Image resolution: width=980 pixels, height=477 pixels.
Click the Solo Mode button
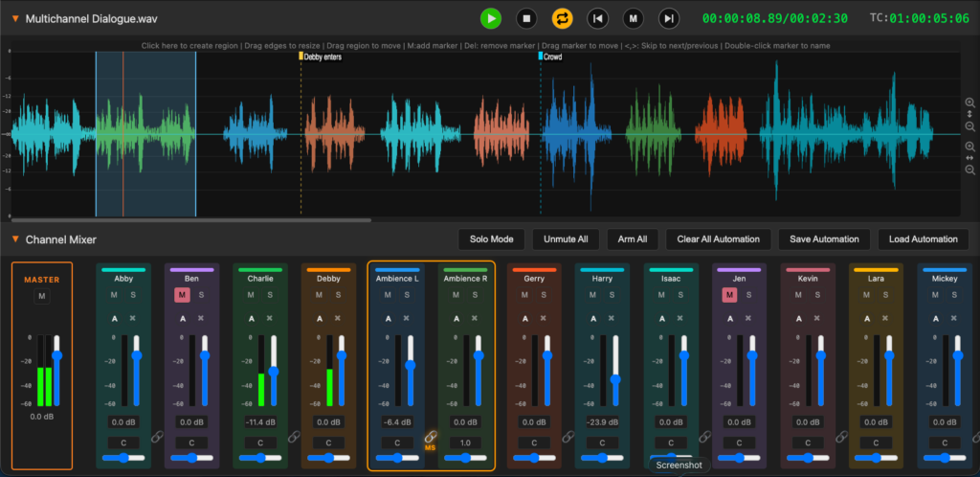click(x=492, y=239)
